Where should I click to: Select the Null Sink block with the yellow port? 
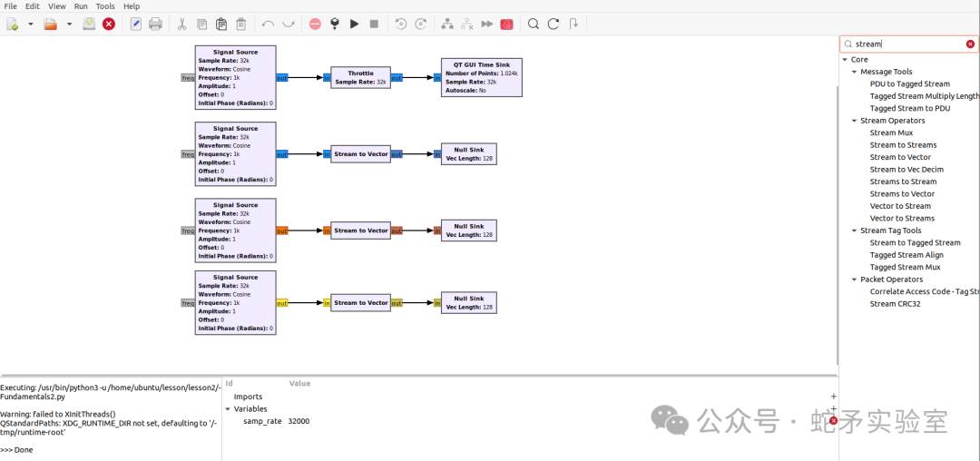[469, 303]
